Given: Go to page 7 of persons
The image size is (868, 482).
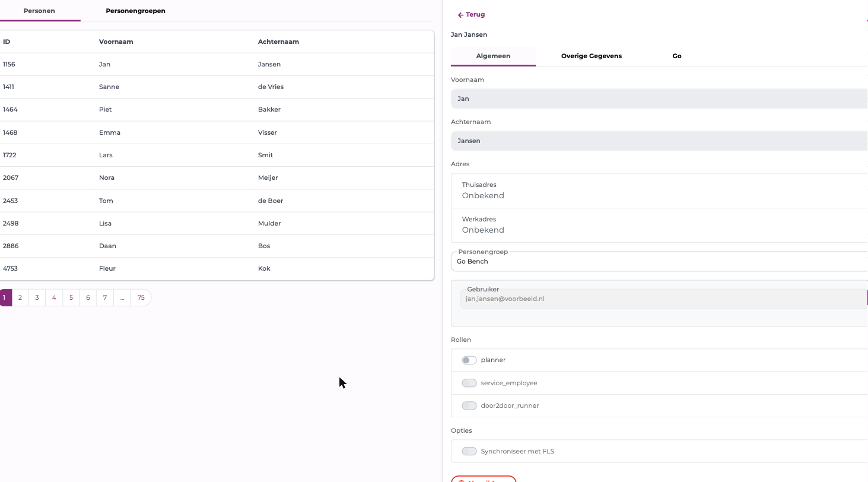Looking at the screenshot, I should (105, 297).
